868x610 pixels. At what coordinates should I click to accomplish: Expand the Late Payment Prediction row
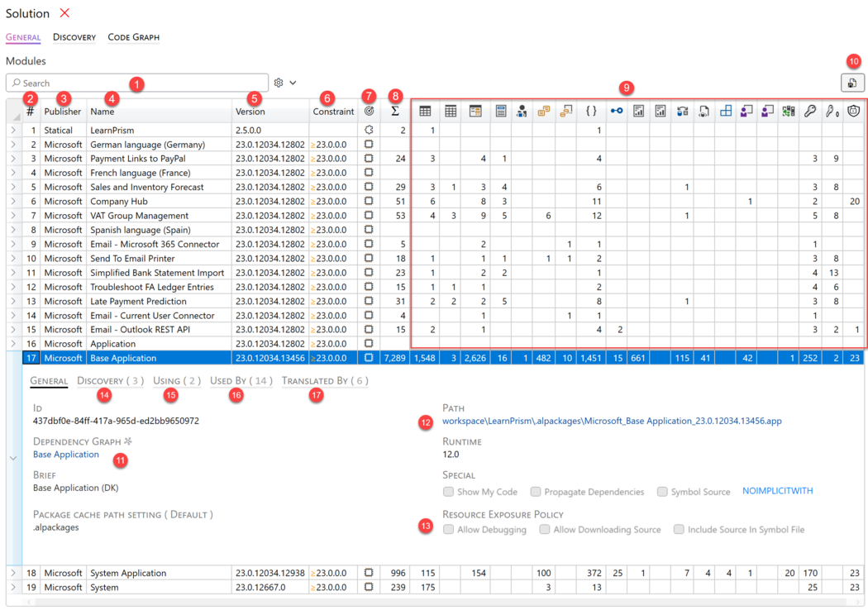tap(13, 301)
